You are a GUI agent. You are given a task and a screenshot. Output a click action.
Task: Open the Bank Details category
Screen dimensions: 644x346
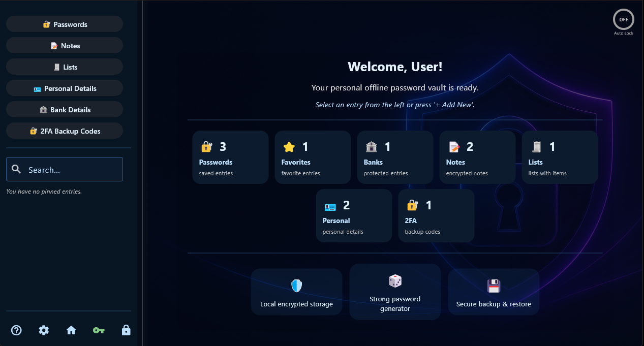[65, 109]
